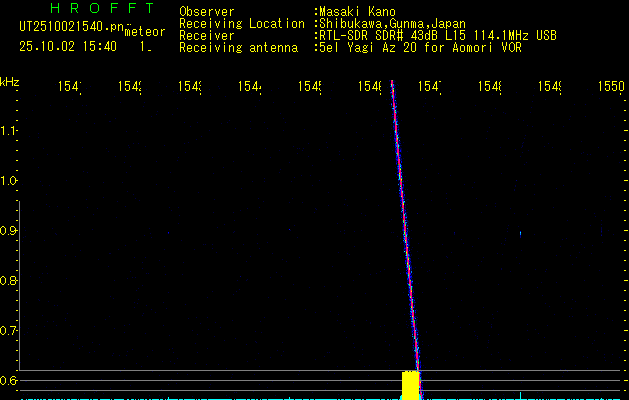Viewport: 629px width, 400px height.
Task: Click the 1.1 frequency axis label
Action: pos(9,131)
